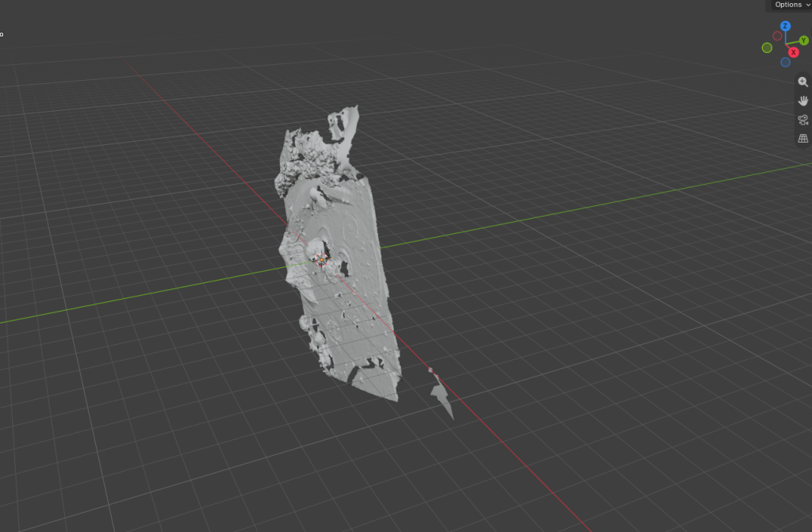
Task: Click the unlabeled green negative Y gizmo circle
Action: (x=767, y=48)
